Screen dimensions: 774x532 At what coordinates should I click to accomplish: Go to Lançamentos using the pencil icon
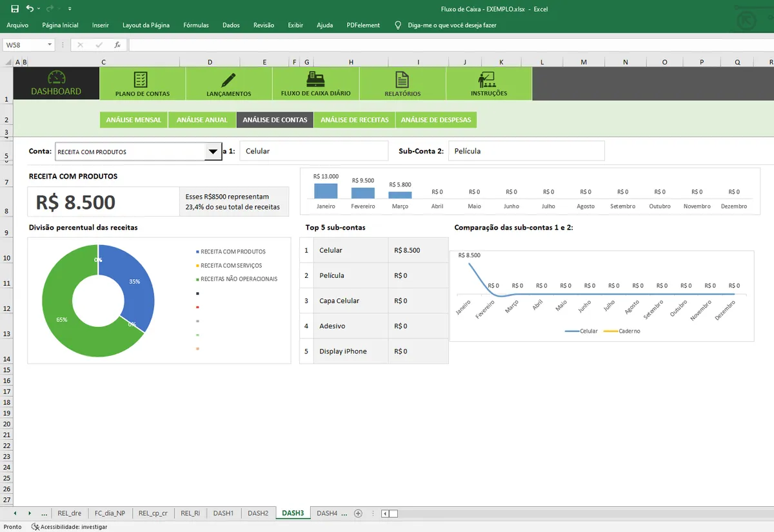pyautogui.click(x=228, y=79)
